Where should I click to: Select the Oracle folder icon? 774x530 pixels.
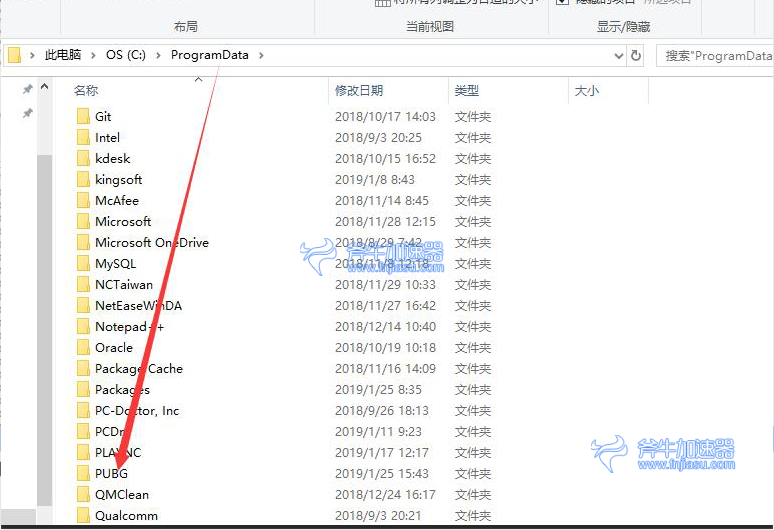click(x=83, y=347)
